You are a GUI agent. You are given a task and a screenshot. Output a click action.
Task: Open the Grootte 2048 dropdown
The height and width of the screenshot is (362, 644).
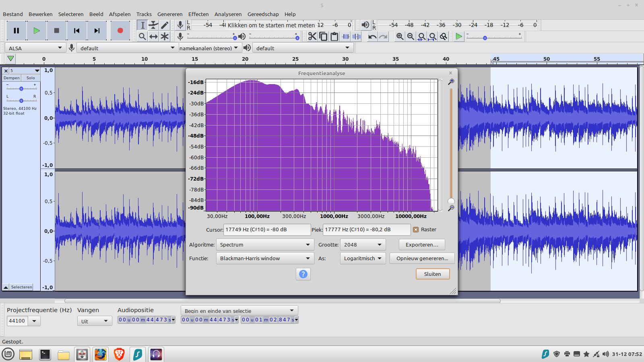pyautogui.click(x=363, y=245)
